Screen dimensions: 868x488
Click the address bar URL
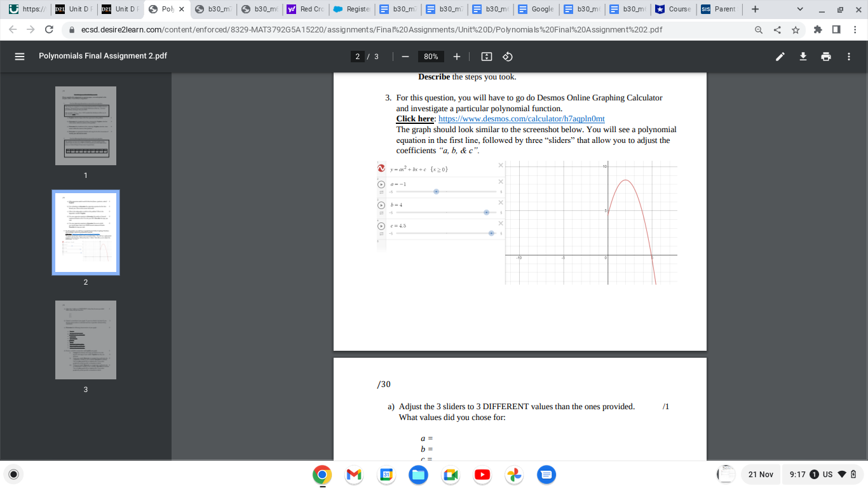point(372,29)
